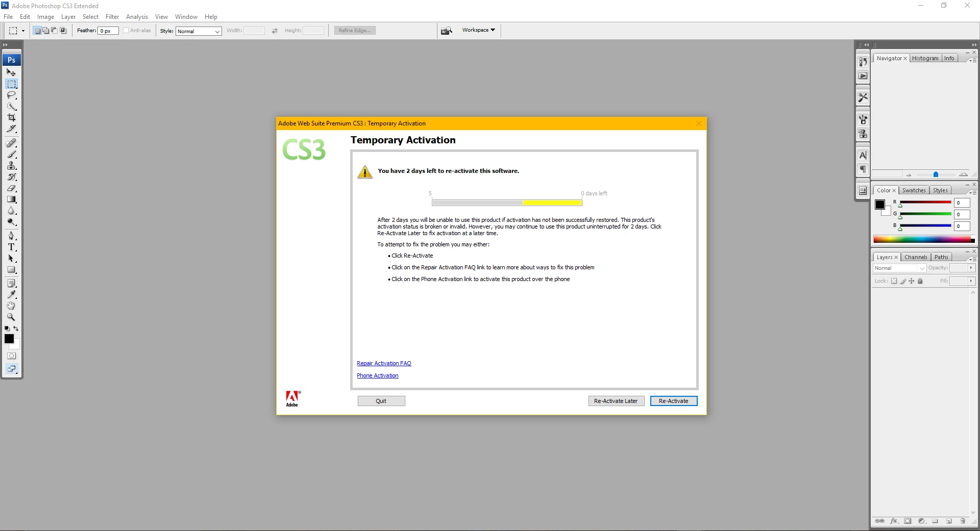This screenshot has height=531, width=980.
Task: Select the Crop tool
Action: (x=11, y=118)
